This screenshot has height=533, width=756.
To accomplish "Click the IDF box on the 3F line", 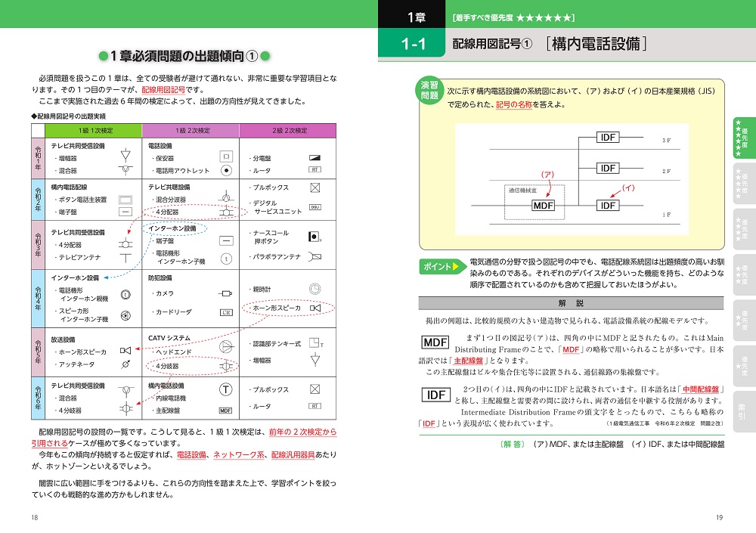I will (x=608, y=138).
